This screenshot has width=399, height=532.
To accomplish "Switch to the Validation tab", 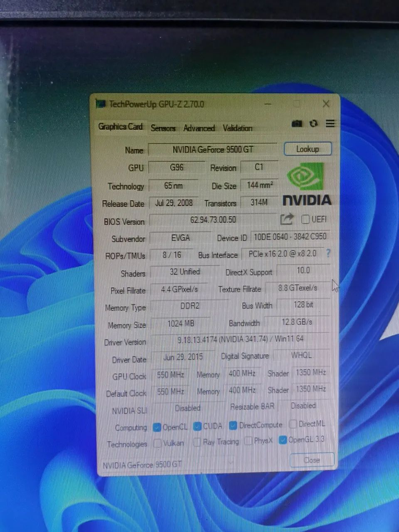I will (237, 128).
